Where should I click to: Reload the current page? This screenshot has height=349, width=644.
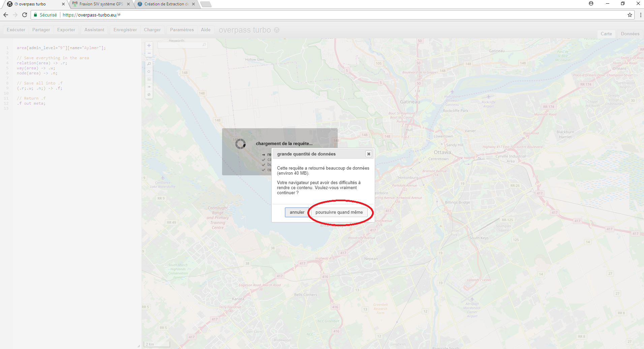[25, 15]
